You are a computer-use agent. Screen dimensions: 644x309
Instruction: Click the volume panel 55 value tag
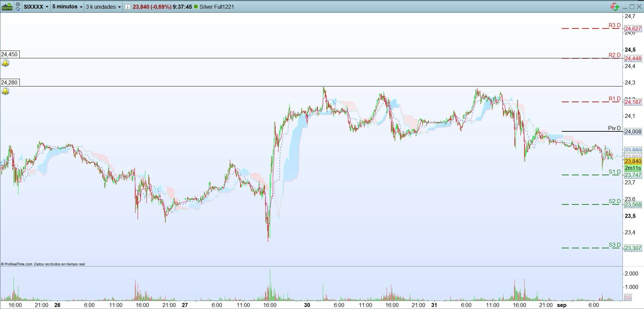pyautogui.click(x=628, y=297)
